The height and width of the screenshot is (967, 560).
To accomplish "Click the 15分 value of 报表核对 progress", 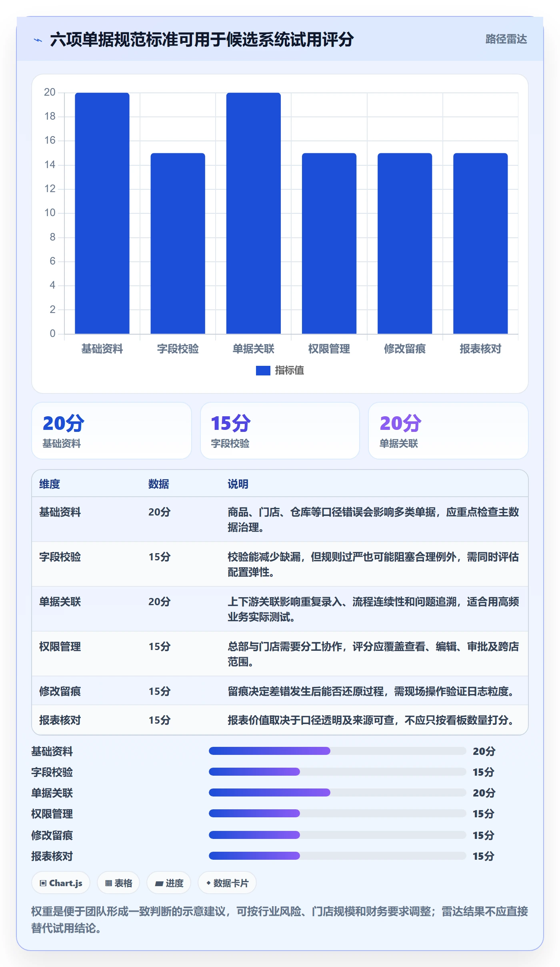I will click(x=484, y=856).
